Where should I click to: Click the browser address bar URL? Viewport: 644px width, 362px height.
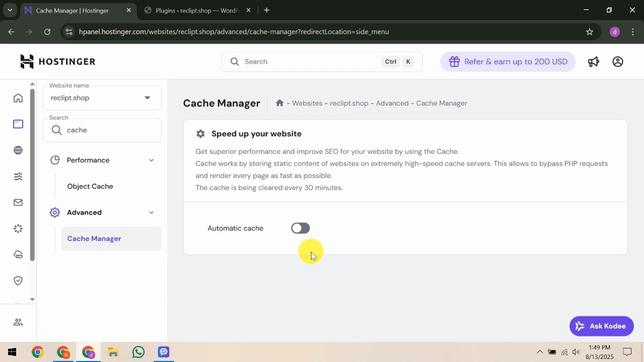234,32
